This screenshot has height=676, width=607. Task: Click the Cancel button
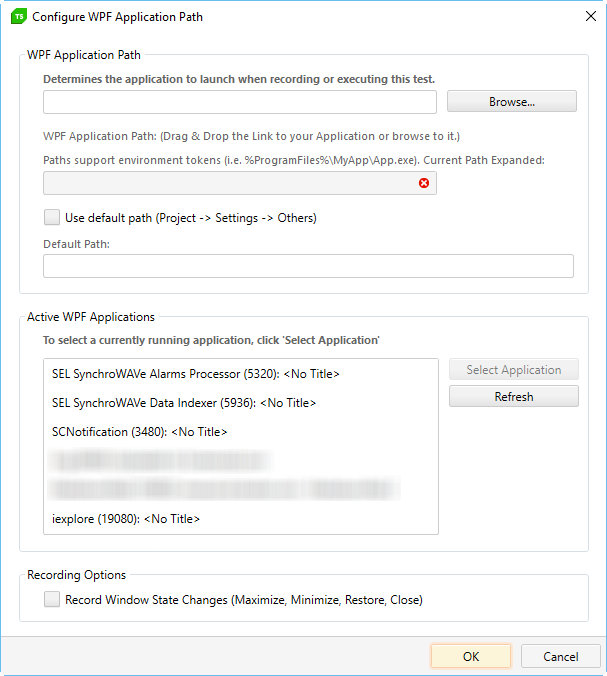pyautogui.click(x=560, y=656)
